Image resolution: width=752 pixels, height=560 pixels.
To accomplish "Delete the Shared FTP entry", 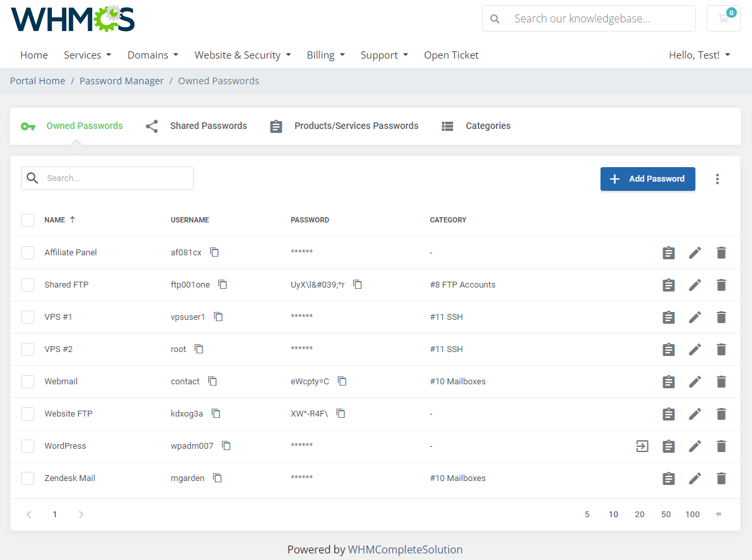I will tap(721, 285).
